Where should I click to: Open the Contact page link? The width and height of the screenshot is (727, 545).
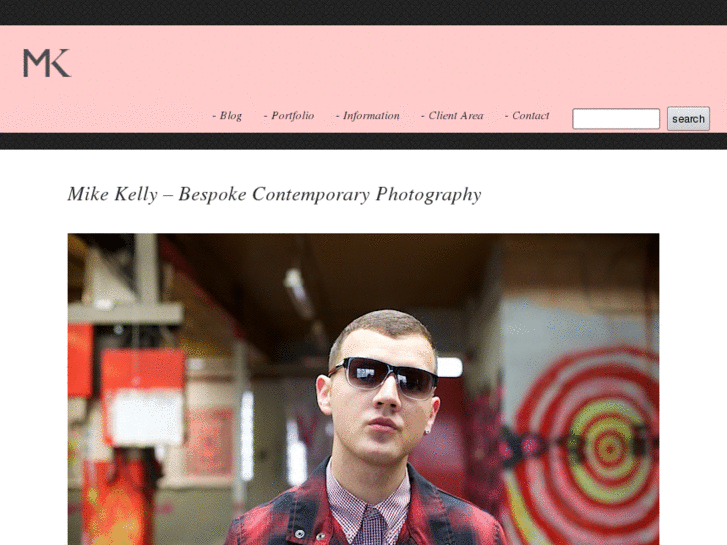point(527,115)
